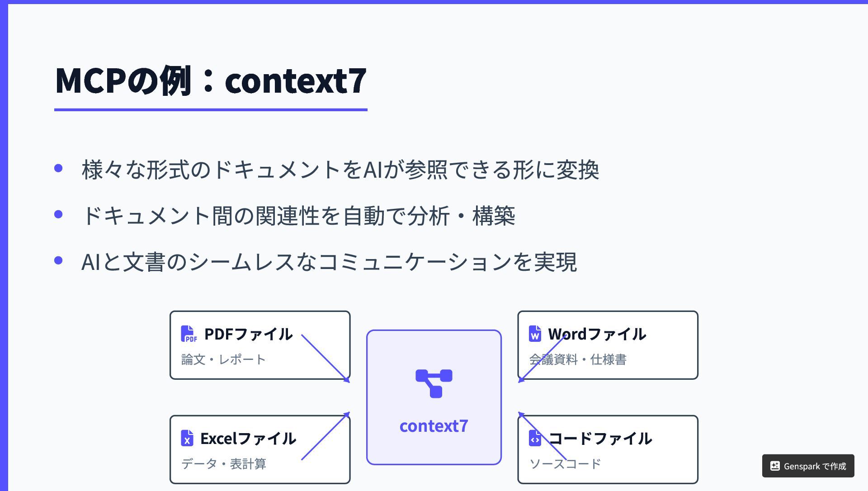The width and height of the screenshot is (868, 491).
Task: Click the "Excelファイル" heading text
Action: [248, 439]
